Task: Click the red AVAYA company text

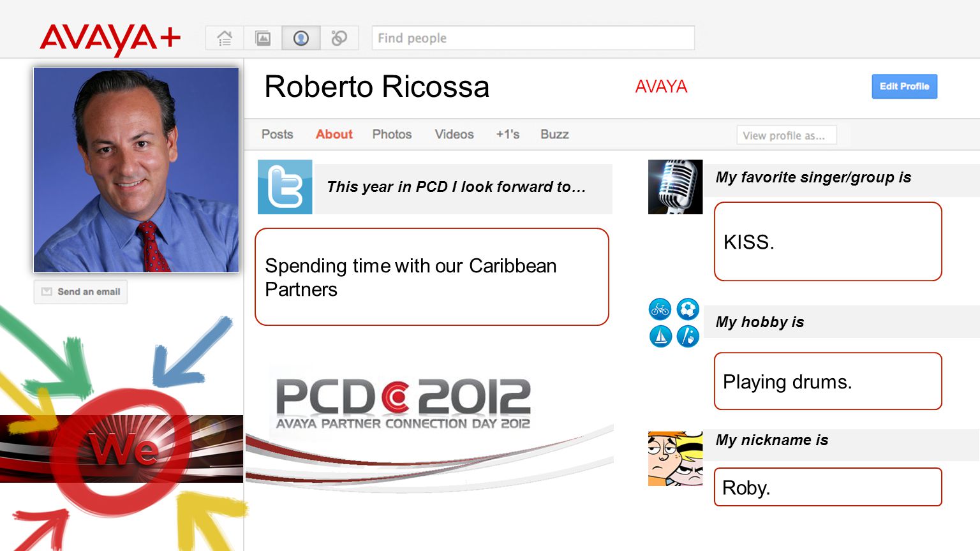Action: point(661,87)
